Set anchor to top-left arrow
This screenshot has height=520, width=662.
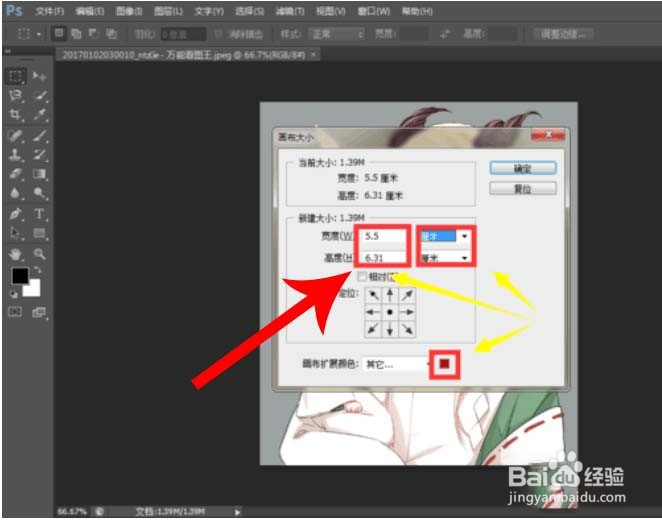(x=373, y=295)
